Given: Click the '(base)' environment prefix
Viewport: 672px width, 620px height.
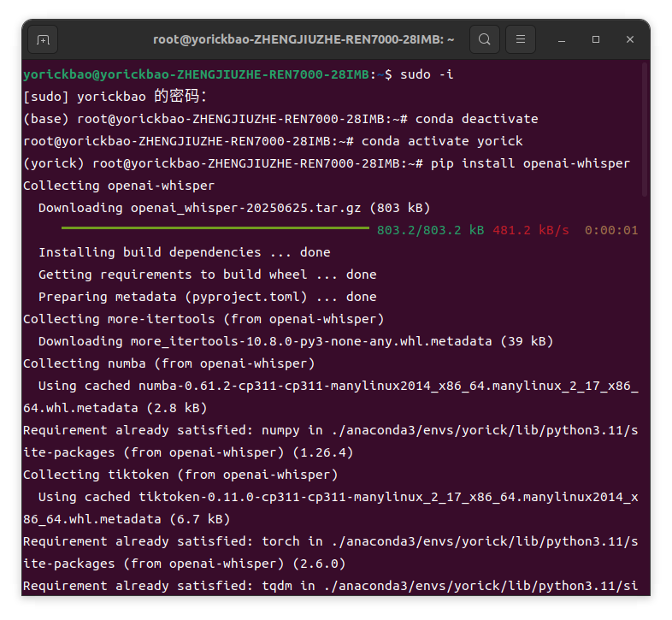Looking at the screenshot, I should click(46, 119).
